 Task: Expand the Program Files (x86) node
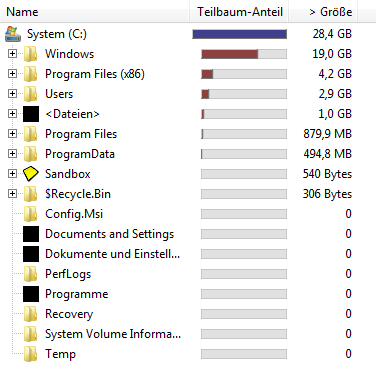coord(12,74)
